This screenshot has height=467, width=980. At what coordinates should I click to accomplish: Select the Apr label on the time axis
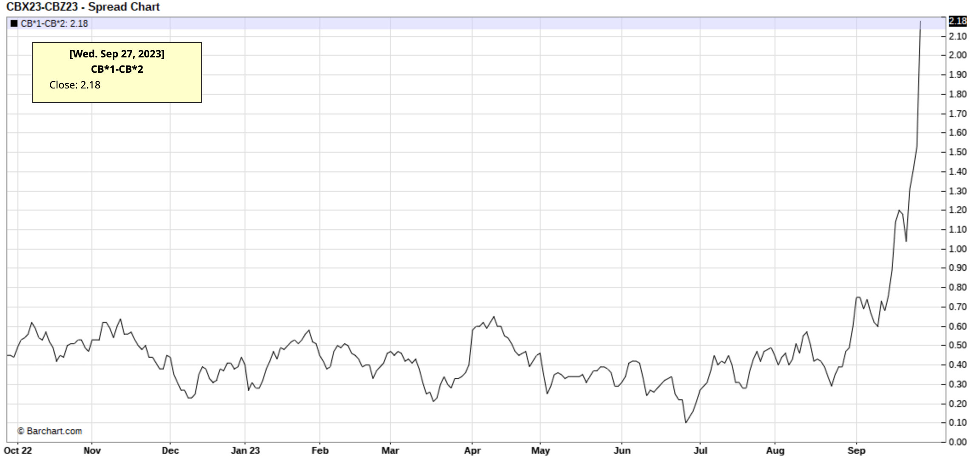(472, 450)
